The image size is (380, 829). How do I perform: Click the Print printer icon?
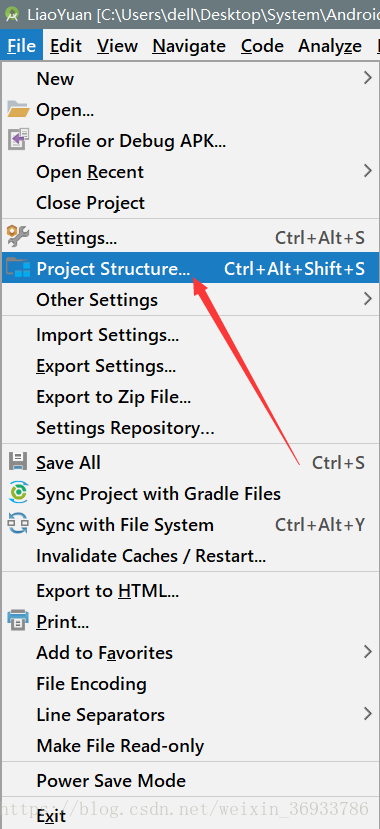click(18, 621)
